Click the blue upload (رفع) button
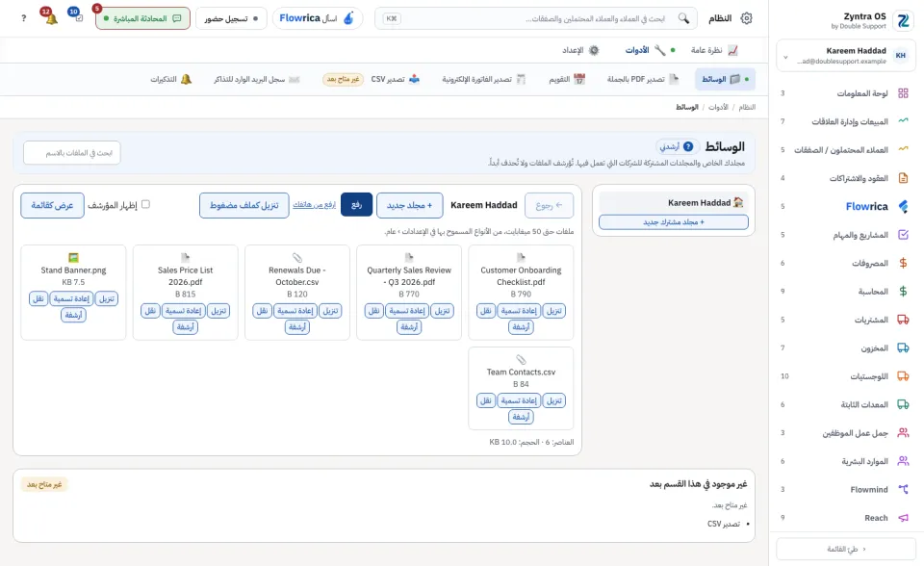 pyautogui.click(x=356, y=205)
